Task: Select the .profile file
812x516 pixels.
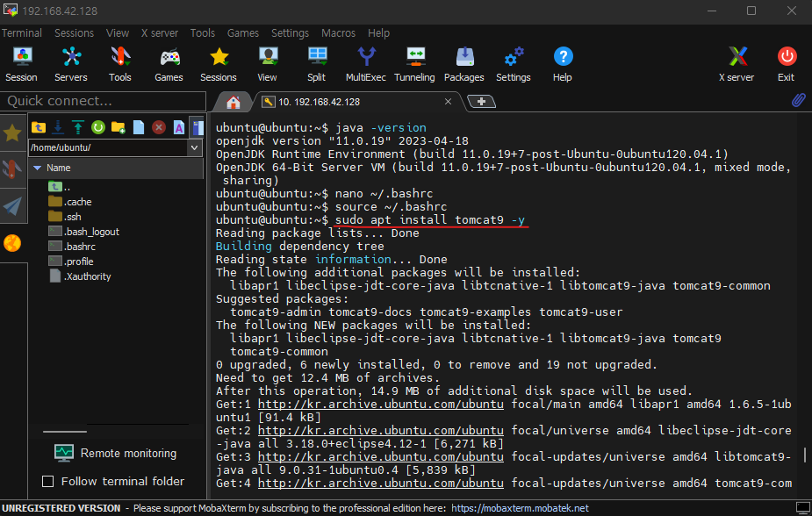Action: [x=71, y=262]
